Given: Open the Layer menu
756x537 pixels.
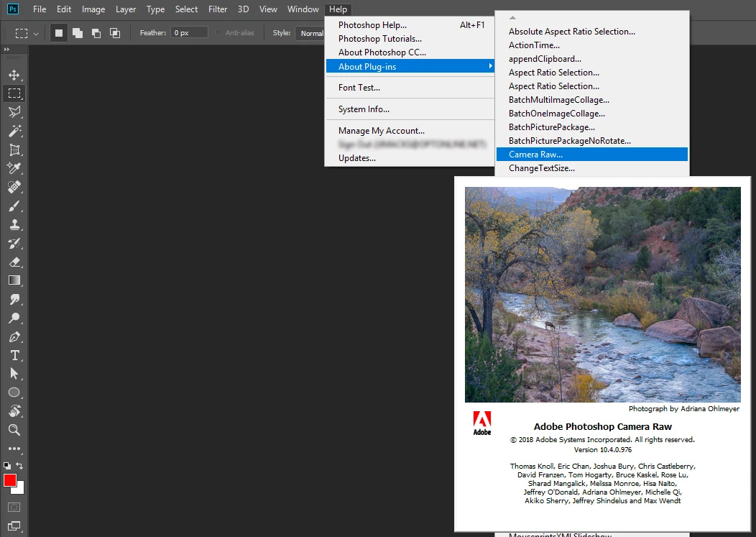Looking at the screenshot, I should (x=125, y=9).
